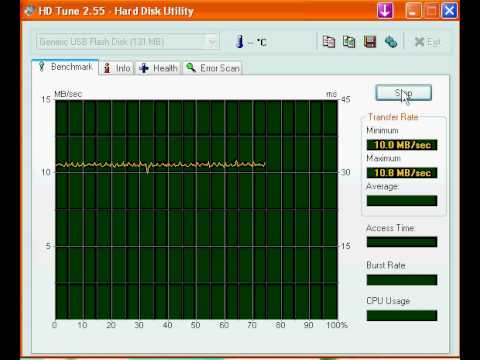Click the Exit button in toolbar
The height and width of the screenshot is (360, 480).
click(x=427, y=42)
